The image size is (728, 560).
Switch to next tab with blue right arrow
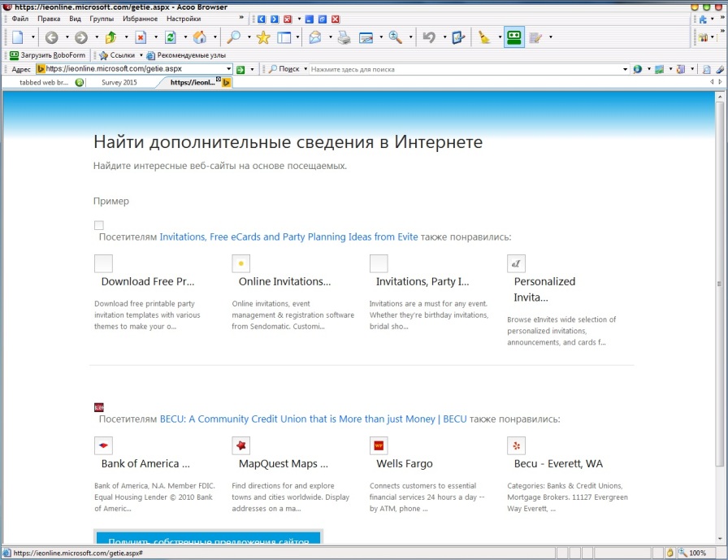[x=275, y=19]
